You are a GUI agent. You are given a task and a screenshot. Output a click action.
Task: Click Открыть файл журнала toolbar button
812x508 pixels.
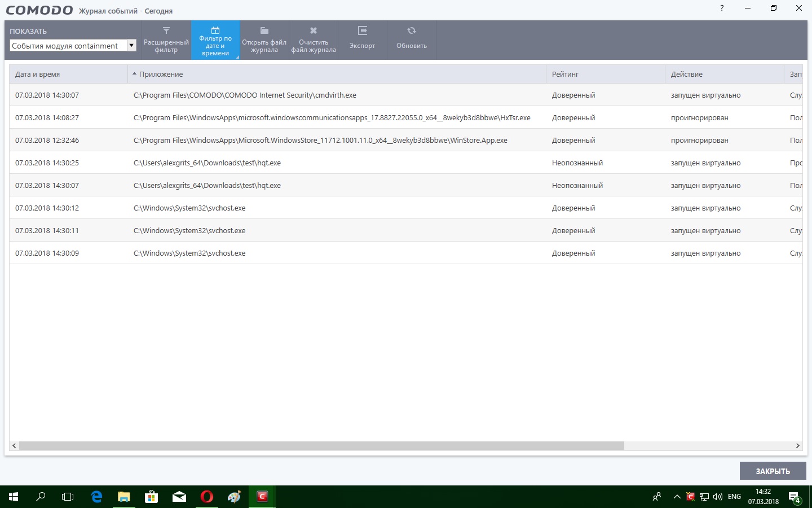(x=264, y=40)
